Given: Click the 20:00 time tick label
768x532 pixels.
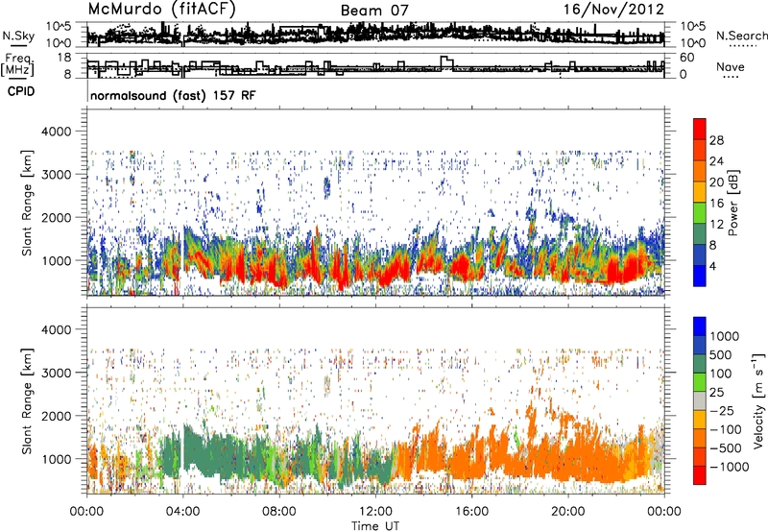Looking at the screenshot, I should (567, 512).
